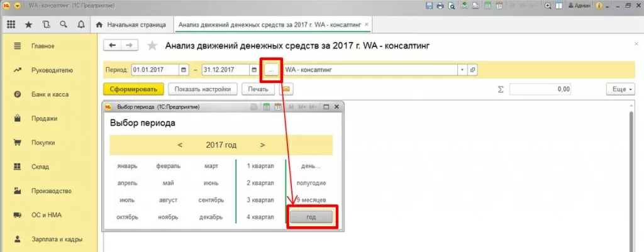Screen dimensions: 644x252
Task: Open the calendar icon in title bar
Action: pos(499,6)
